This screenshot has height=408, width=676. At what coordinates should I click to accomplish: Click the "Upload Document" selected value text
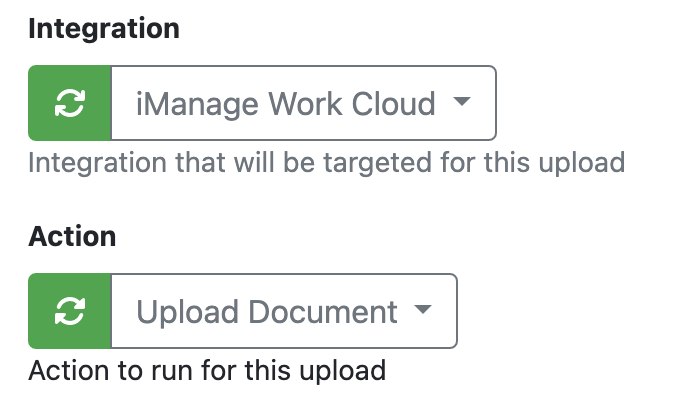[x=267, y=311]
